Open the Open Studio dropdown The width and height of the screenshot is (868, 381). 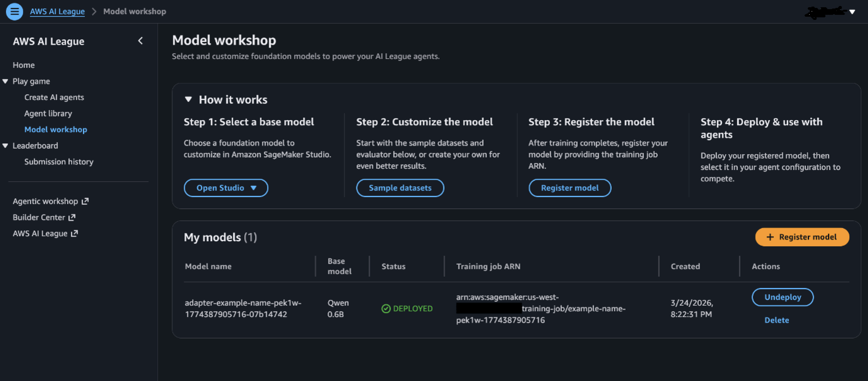(226, 188)
